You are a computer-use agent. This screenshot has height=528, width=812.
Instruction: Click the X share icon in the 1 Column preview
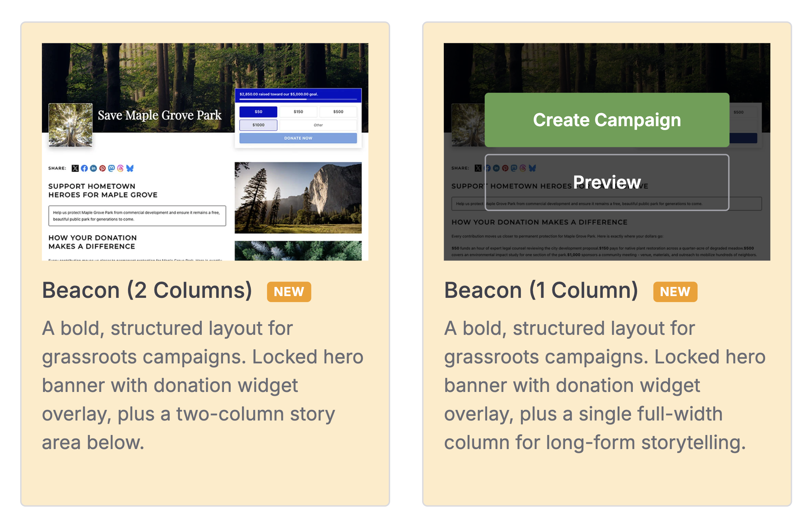click(x=478, y=168)
